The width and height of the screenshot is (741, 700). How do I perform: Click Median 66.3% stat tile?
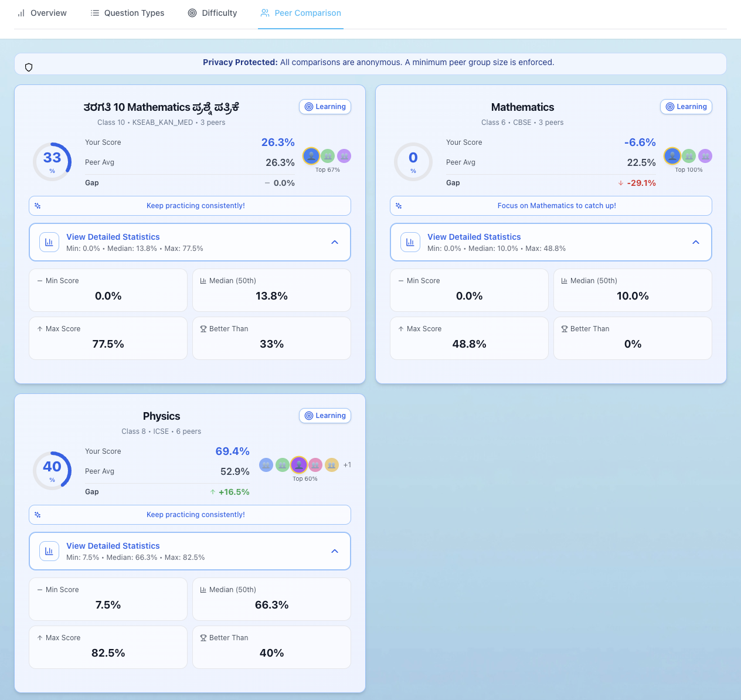pos(271,599)
